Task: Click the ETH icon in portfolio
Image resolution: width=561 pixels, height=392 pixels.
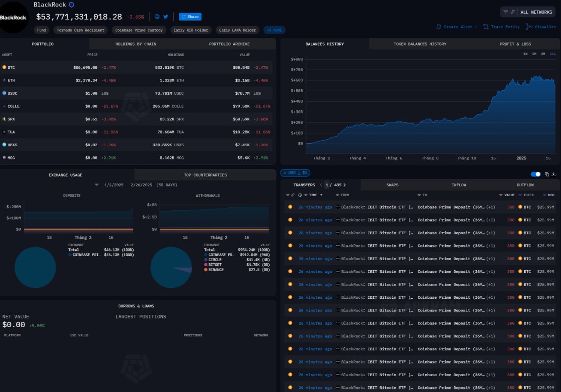Action: pos(4,80)
